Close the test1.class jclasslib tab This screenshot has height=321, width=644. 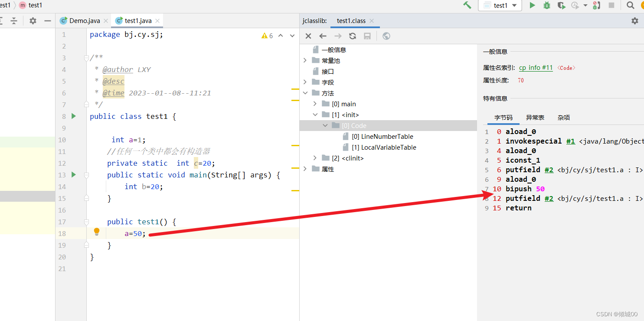pos(372,21)
